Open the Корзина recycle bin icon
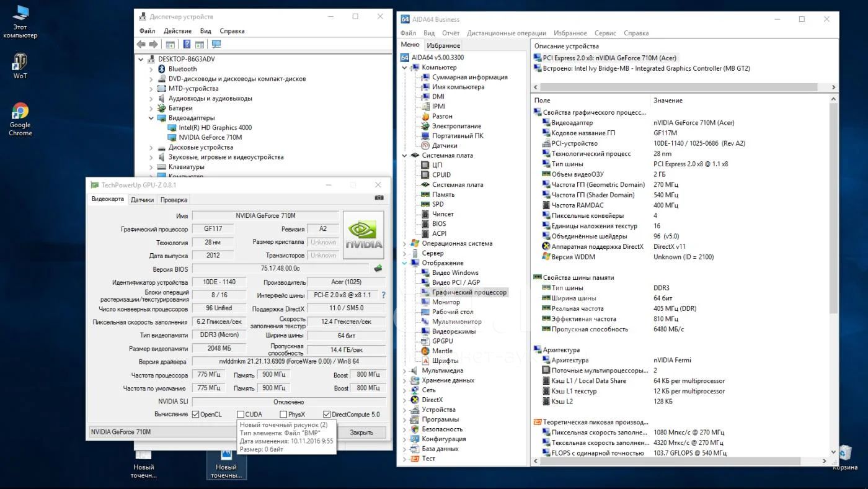868x489 pixels. (845, 457)
